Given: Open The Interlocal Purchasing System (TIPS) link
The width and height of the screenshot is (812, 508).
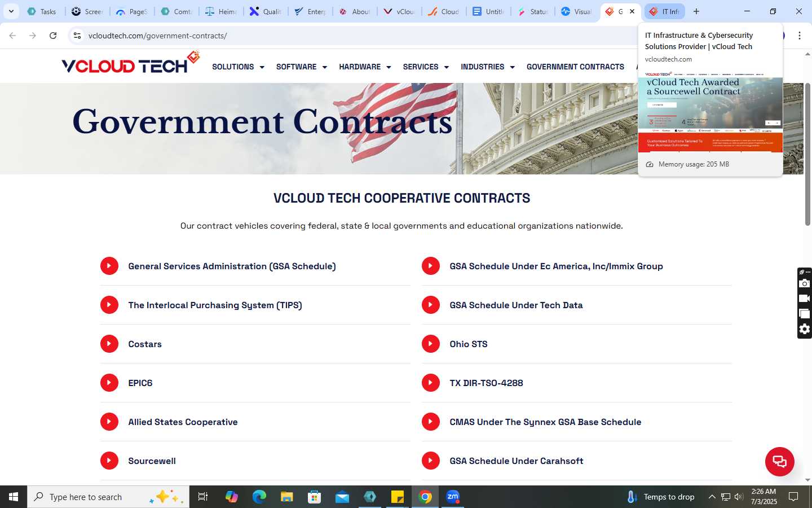Looking at the screenshot, I should coord(215,305).
